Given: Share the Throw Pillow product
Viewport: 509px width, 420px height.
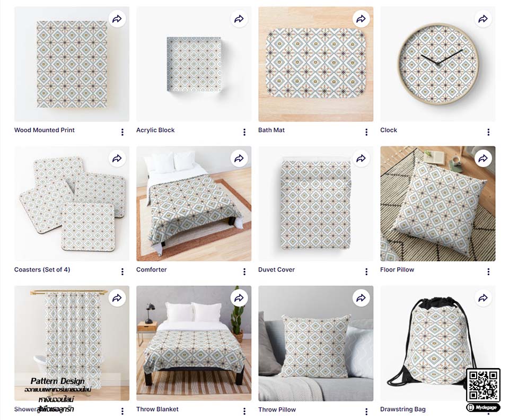Looking at the screenshot, I should [x=361, y=298].
